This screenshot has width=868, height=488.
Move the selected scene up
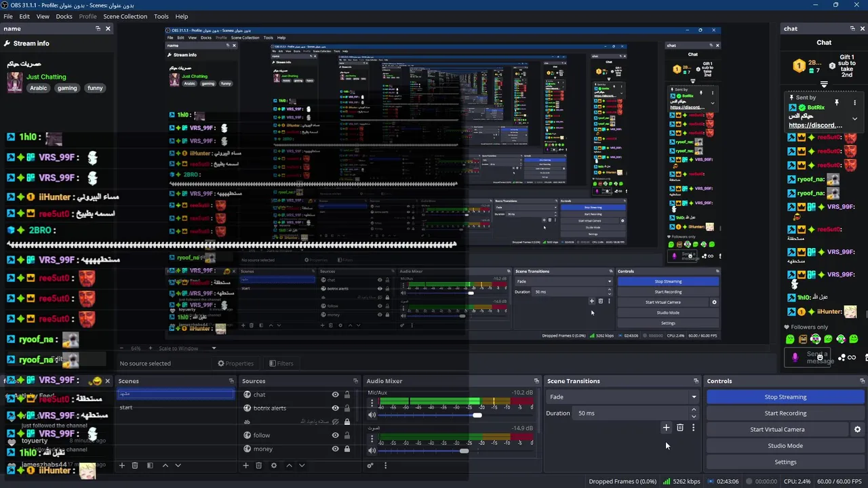165,466
